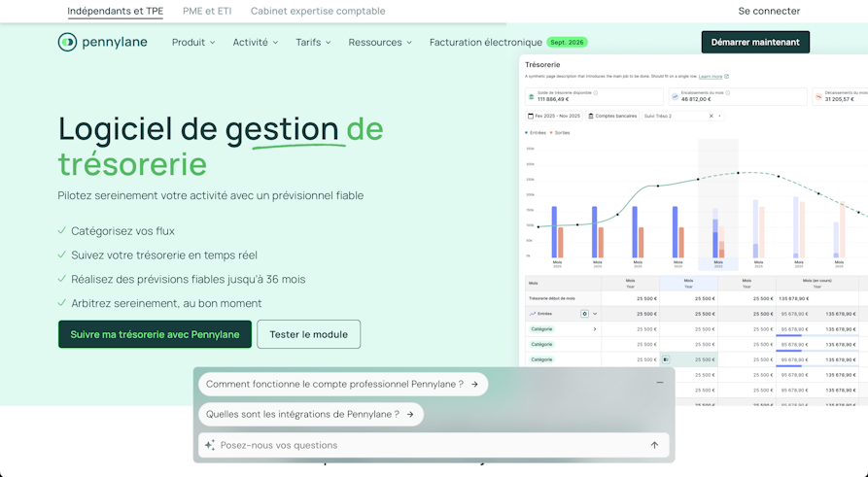Toggle the Entrées legend series

(536, 133)
